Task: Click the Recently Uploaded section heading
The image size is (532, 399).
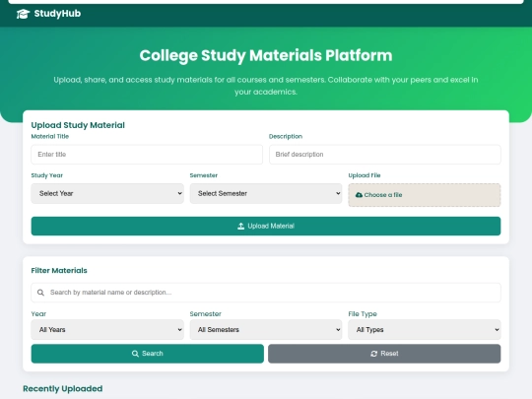Action: (63, 389)
